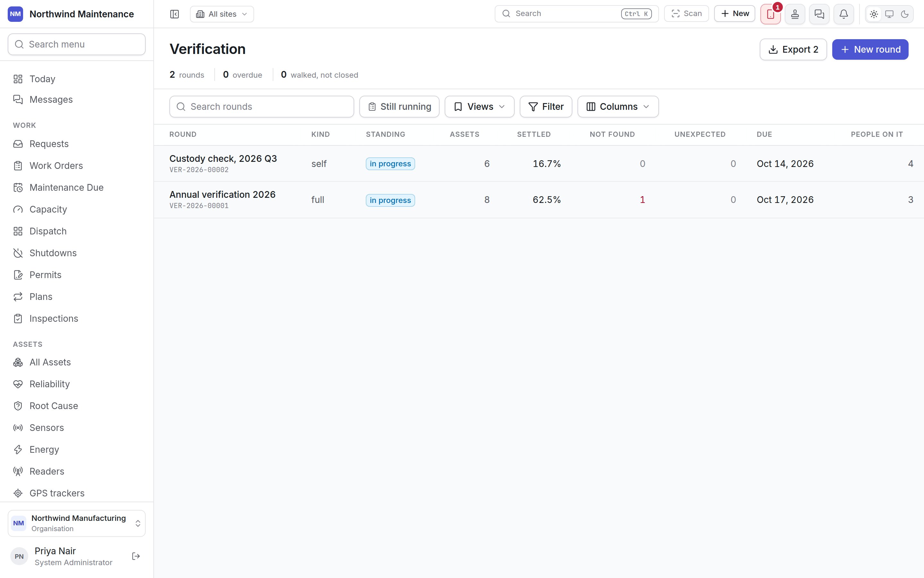Open the Columns dropdown
Image resolution: width=924 pixels, height=578 pixels.
tap(618, 107)
